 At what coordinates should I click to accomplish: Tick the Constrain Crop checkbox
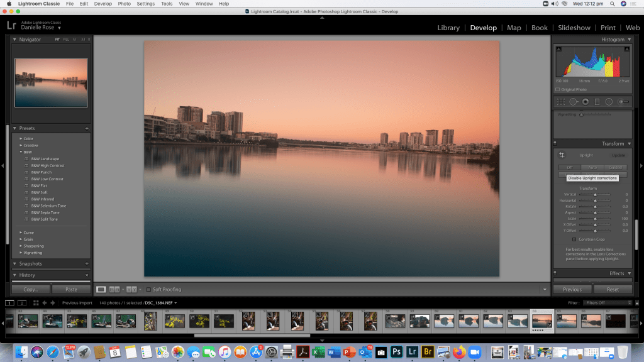(x=574, y=239)
